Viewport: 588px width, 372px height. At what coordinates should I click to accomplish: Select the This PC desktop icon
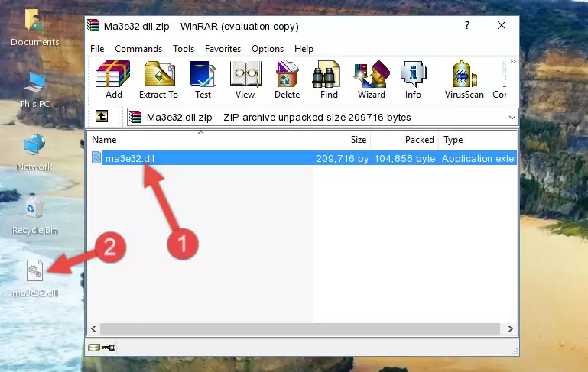(34, 90)
